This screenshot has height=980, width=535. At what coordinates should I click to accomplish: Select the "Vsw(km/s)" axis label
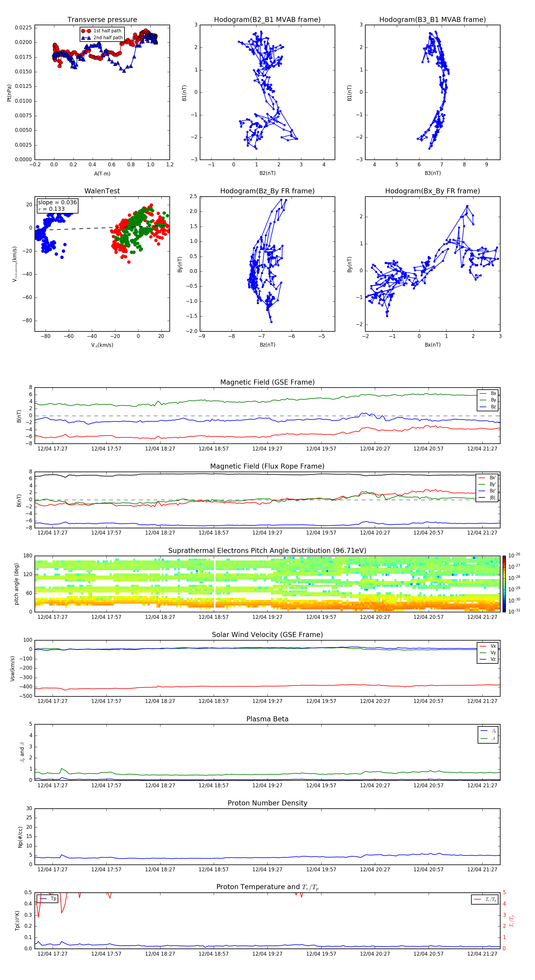[12, 668]
